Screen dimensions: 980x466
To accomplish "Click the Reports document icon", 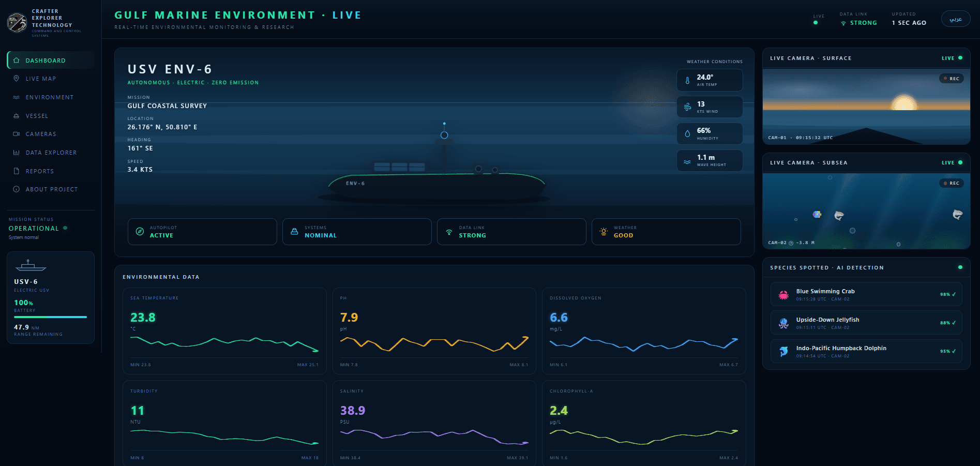I will point(17,171).
